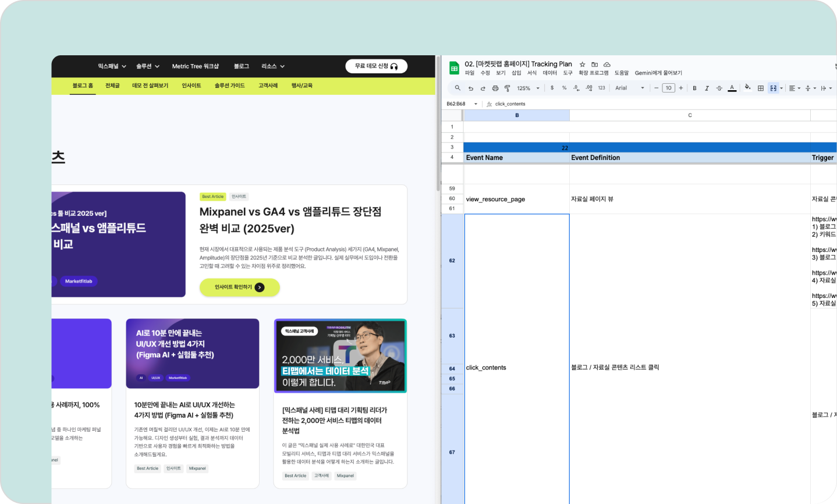837x504 pixels.
Task: Decrease decimal places
Action: pos(576,88)
